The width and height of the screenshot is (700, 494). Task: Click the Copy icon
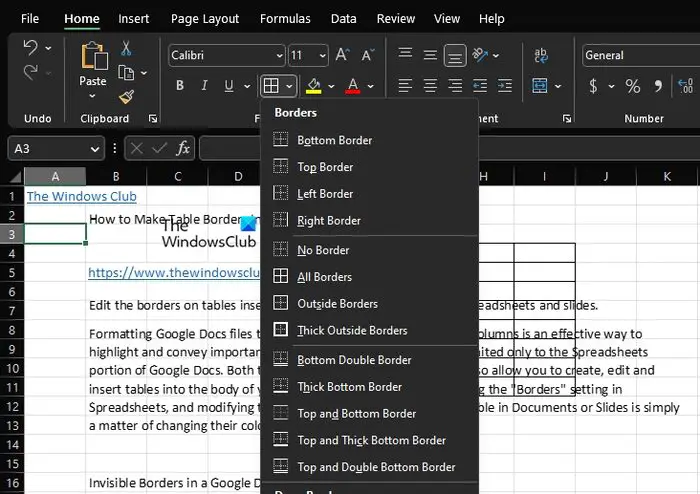pyautogui.click(x=126, y=72)
